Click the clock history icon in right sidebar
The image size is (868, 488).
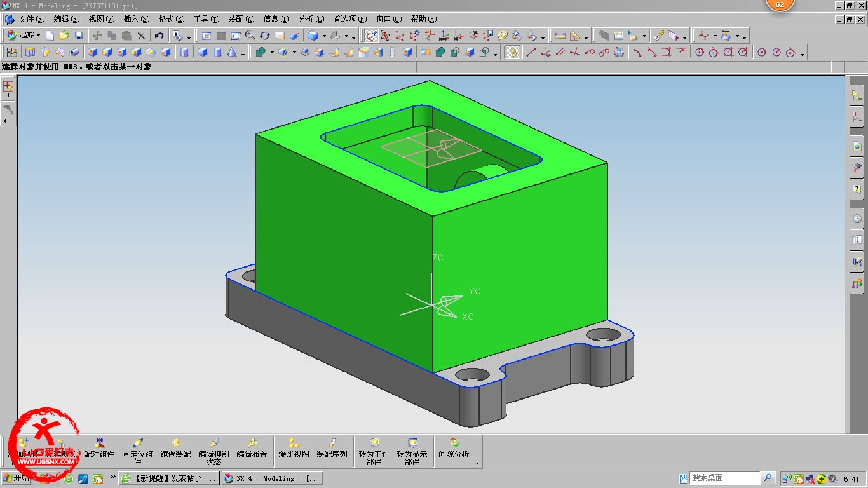(857, 219)
